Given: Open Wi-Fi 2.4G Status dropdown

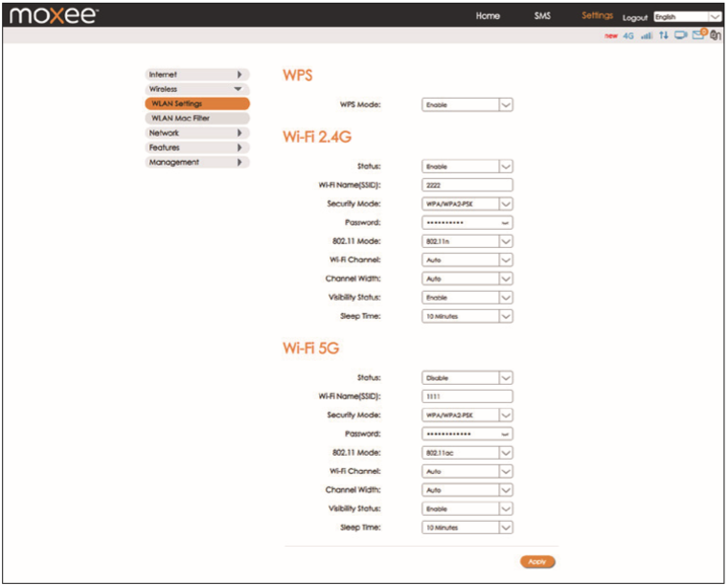Looking at the screenshot, I should [x=467, y=167].
